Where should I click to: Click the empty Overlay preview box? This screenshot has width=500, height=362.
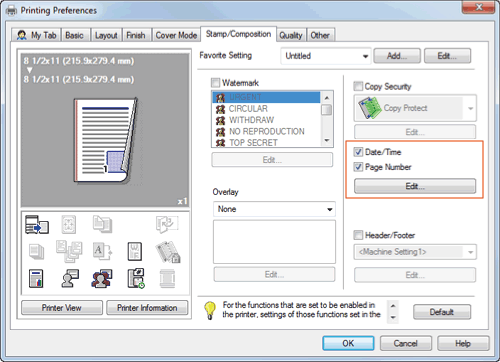pyautogui.click(x=274, y=242)
